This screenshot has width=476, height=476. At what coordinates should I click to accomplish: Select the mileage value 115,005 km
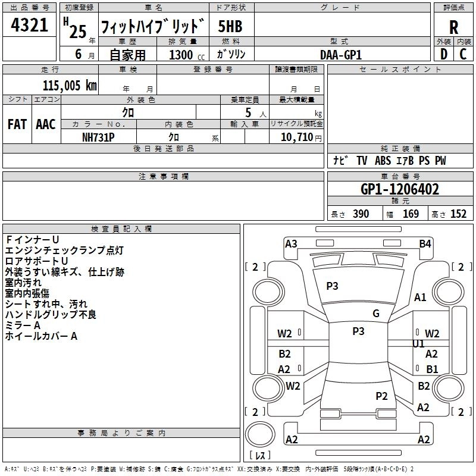pyautogui.click(x=70, y=85)
